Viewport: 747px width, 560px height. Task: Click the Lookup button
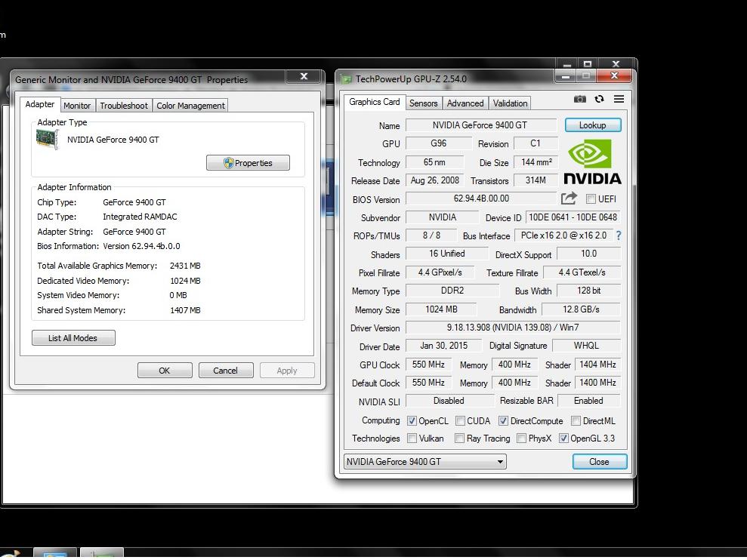pos(593,125)
